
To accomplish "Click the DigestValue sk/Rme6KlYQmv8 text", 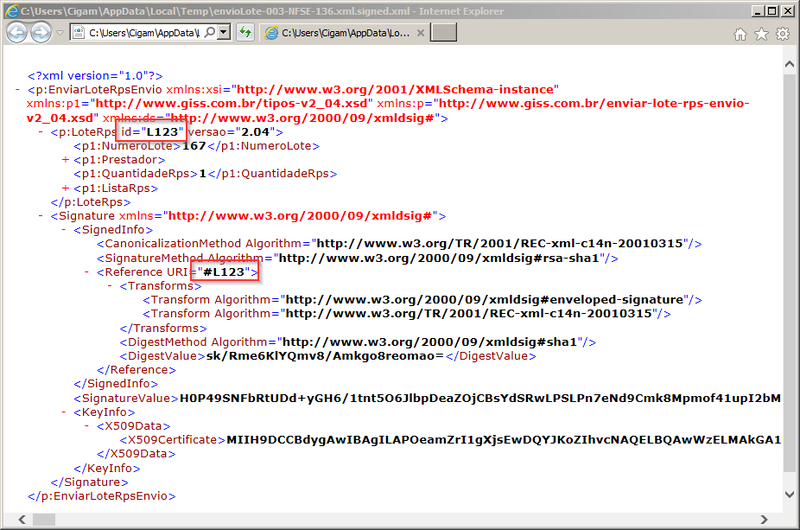I will tap(324, 356).
